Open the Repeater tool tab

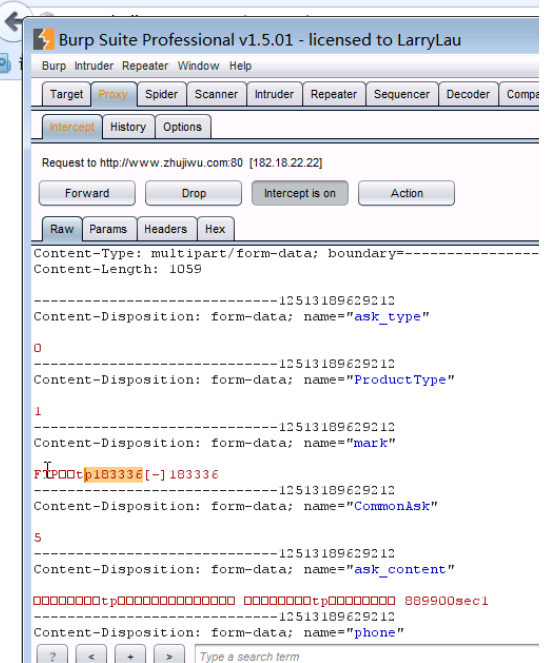334,94
